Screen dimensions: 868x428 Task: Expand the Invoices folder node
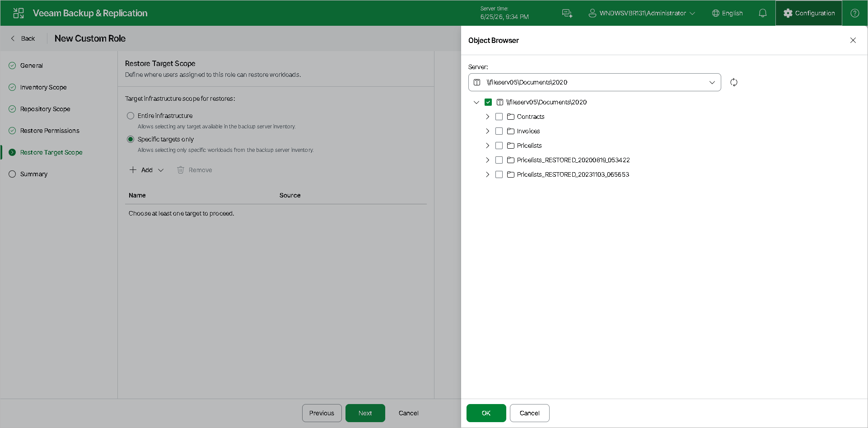click(487, 131)
